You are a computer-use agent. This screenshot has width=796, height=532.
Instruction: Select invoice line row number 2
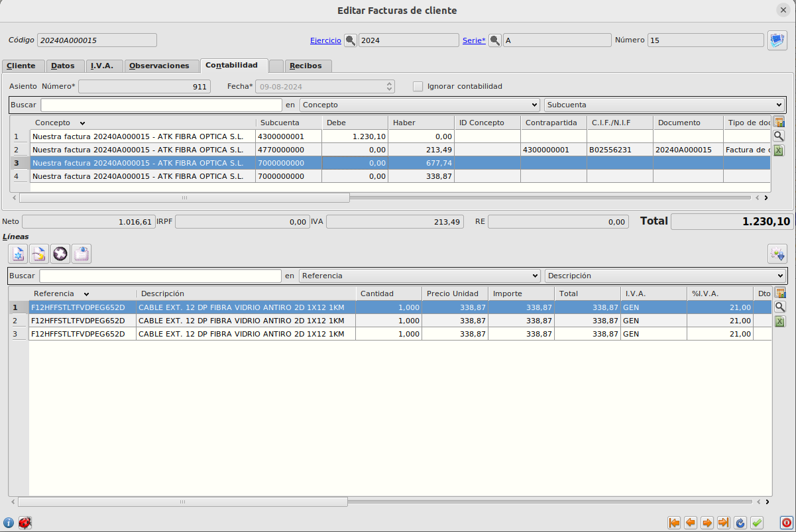click(400, 321)
